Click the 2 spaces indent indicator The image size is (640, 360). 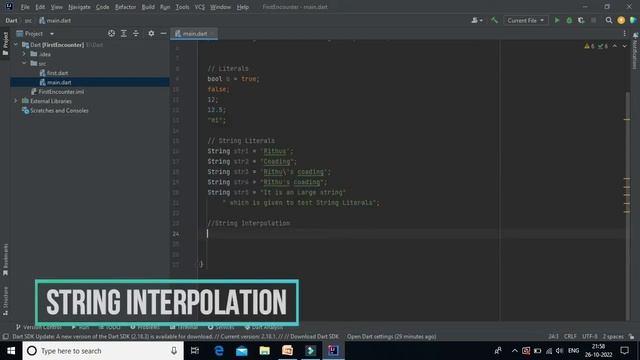613,337
